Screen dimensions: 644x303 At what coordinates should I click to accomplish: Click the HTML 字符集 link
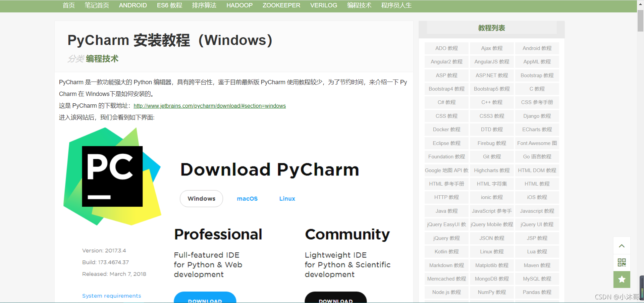pyautogui.click(x=492, y=184)
